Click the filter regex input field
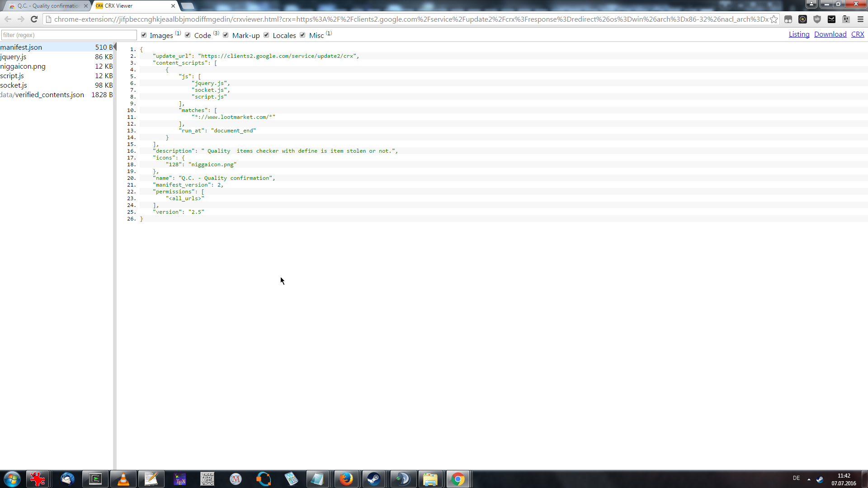The height and width of the screenshot is (488, 868). [69, 35]
